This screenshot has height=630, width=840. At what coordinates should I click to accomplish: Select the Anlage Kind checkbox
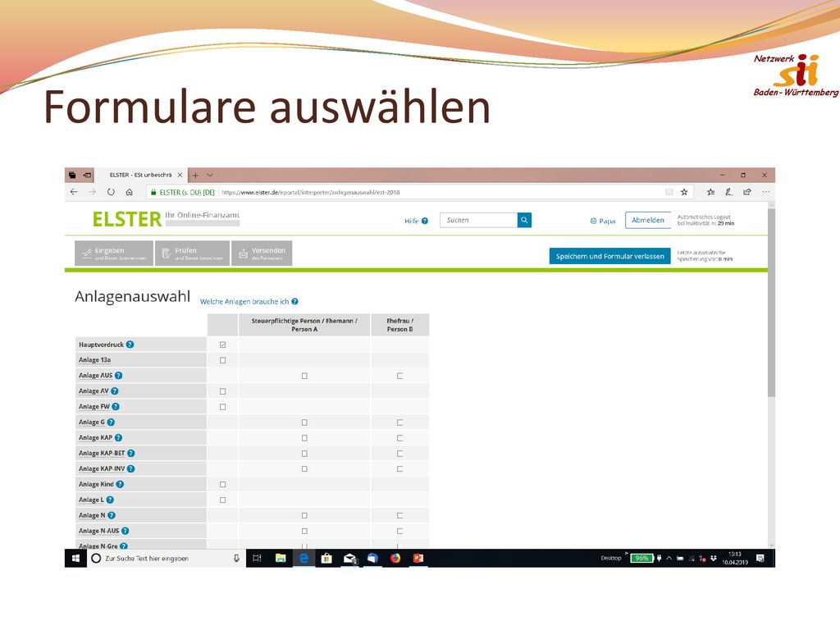[223, 484]
